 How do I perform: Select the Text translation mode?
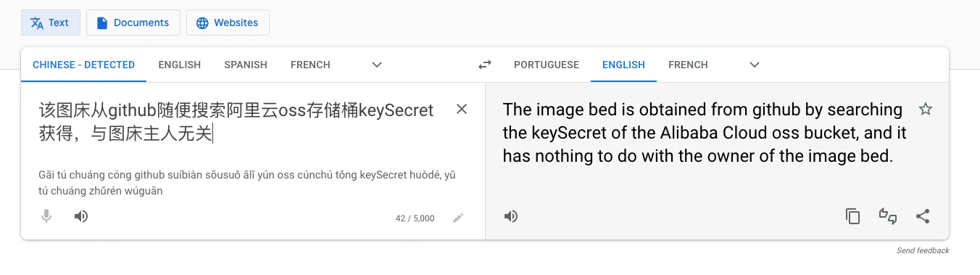pos(50,22)
